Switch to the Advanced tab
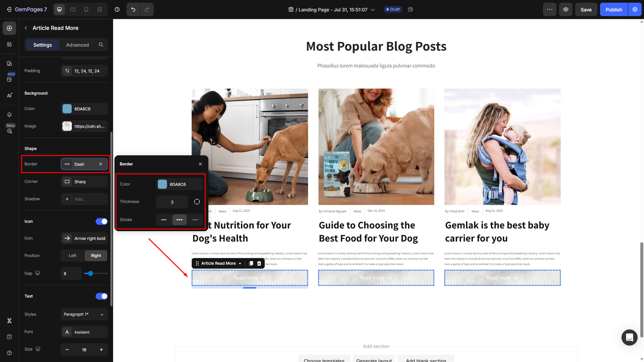Image resolution: width=644 pixels, height=362 pixels. pyautogui.click(x=78, y=45)
